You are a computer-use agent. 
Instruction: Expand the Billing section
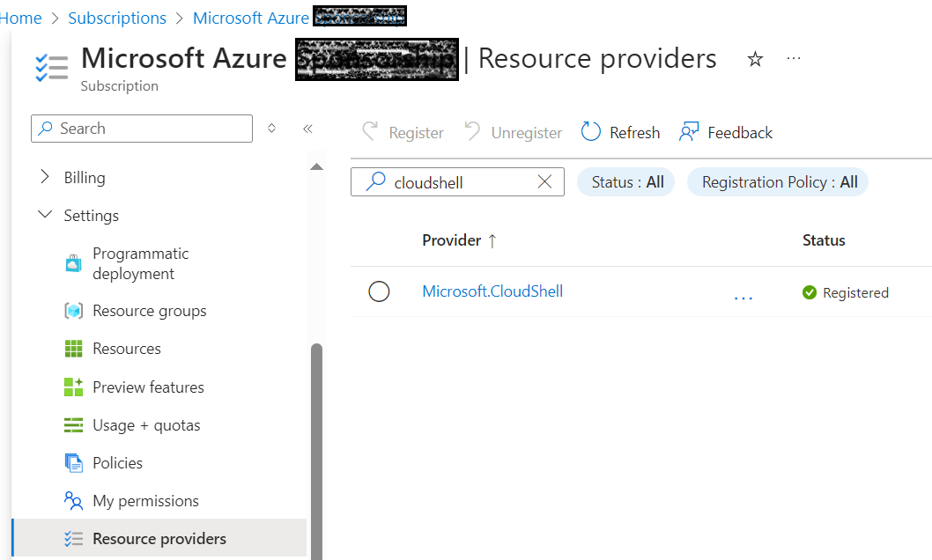pos(45,177)
